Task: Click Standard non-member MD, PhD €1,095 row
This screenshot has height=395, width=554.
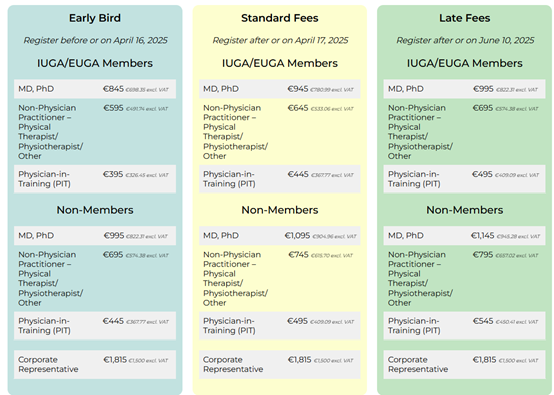Action: [x=279, y=236]
